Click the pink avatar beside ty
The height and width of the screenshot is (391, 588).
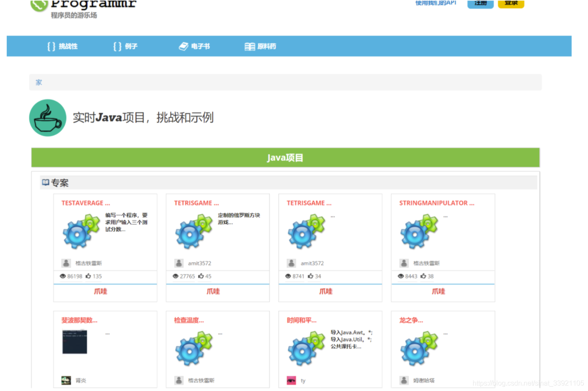[x=291, y=380]
